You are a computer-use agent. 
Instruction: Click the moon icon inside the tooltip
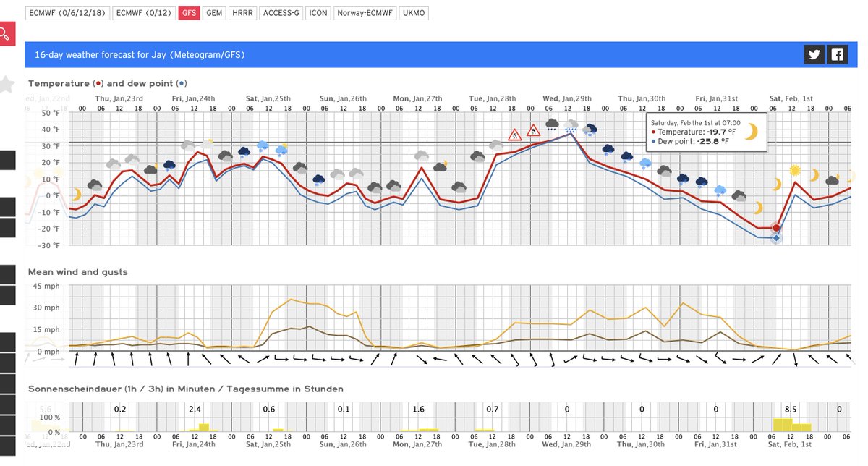(752, 132)
